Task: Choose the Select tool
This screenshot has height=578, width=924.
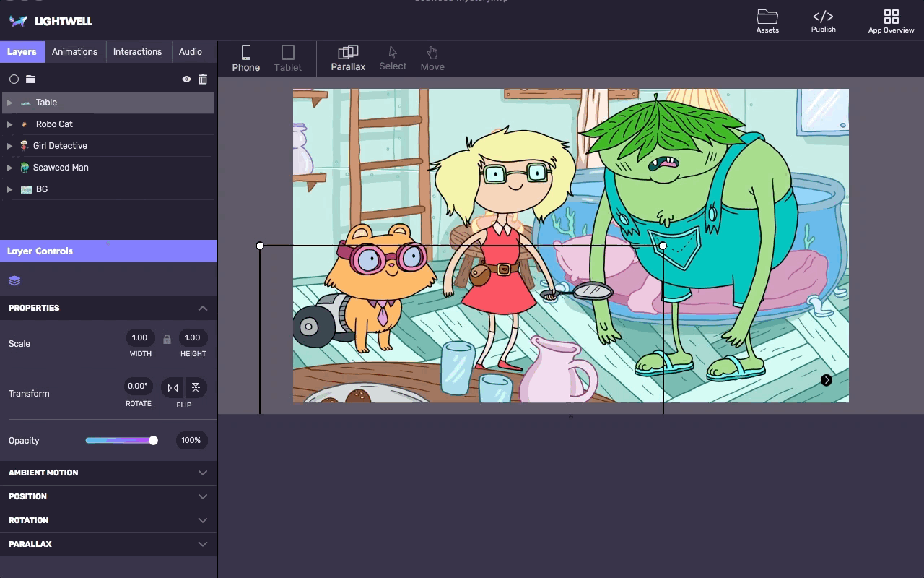Action: pos(393,59)
